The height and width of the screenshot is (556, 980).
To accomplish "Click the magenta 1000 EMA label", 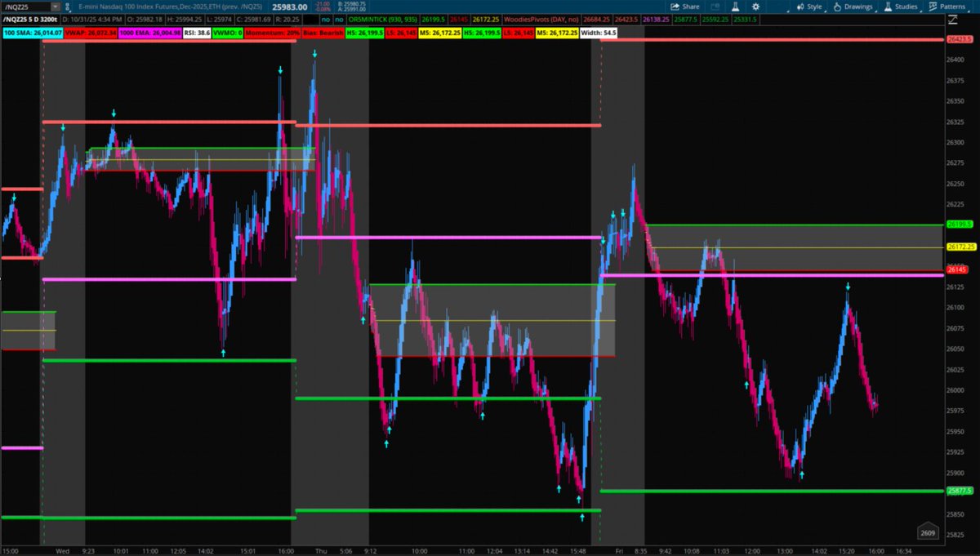I will [150, 32].
